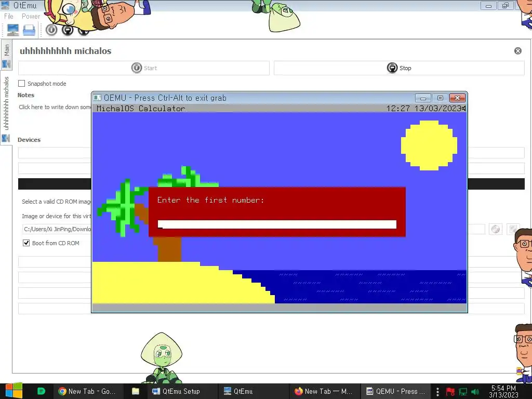Viewport: 532px width, 399px height.
Task: Click the open machine folder toolbar icon
Action: click(29, 30)
